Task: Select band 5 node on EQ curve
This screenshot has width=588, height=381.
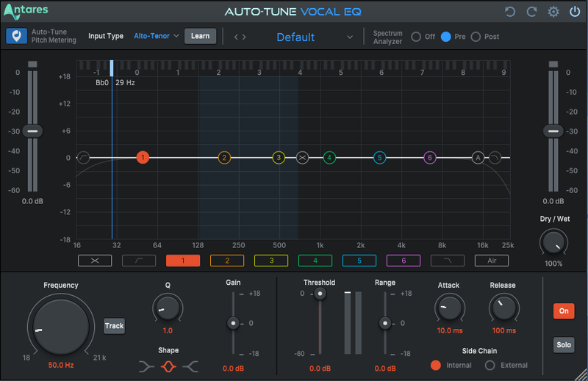Action: (x=379, y=157)
